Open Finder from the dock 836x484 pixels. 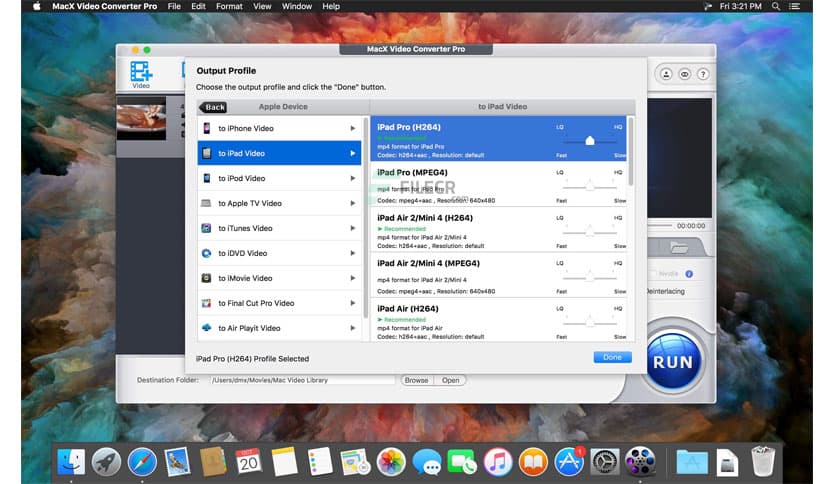(71, 462)
